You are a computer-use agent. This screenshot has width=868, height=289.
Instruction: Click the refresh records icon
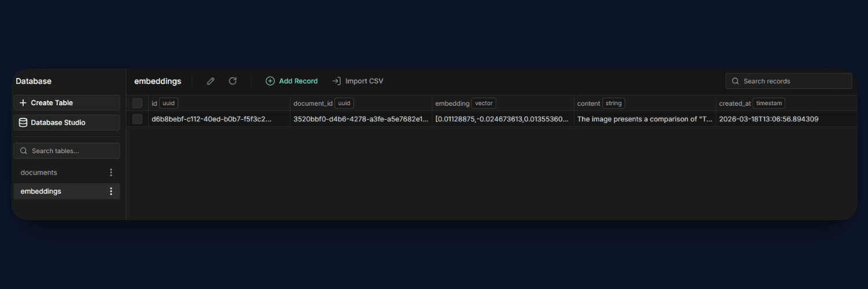233,81
